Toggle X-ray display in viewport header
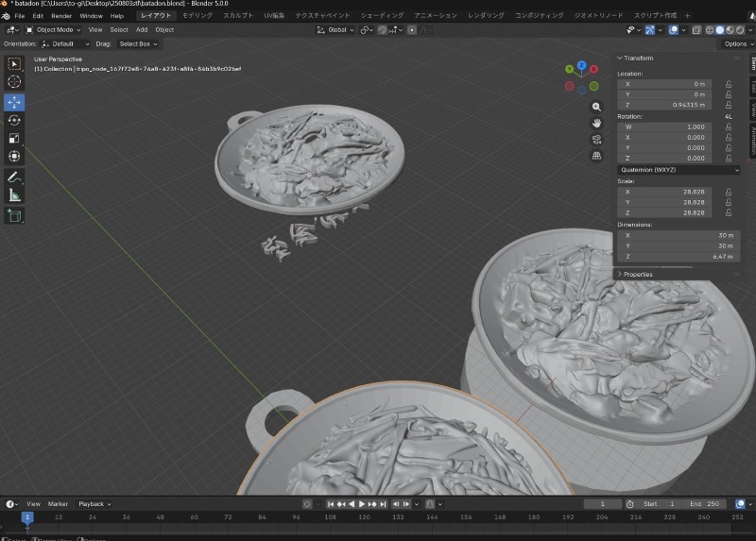The image size is (756, 541). pos(696,29)
